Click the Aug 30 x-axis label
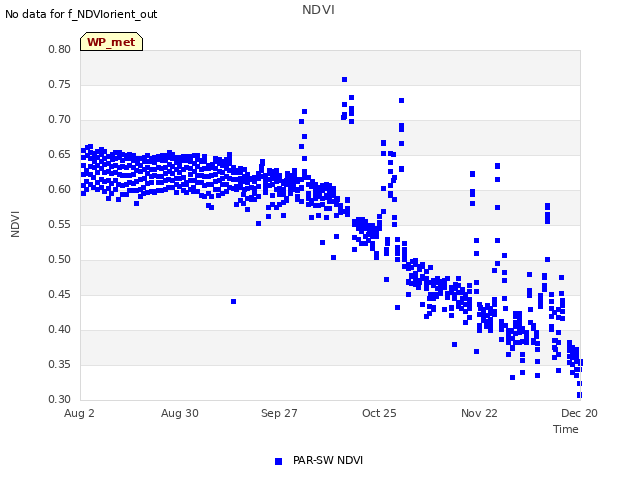This screenshot has height=480, width=640. tap(180, 413)
